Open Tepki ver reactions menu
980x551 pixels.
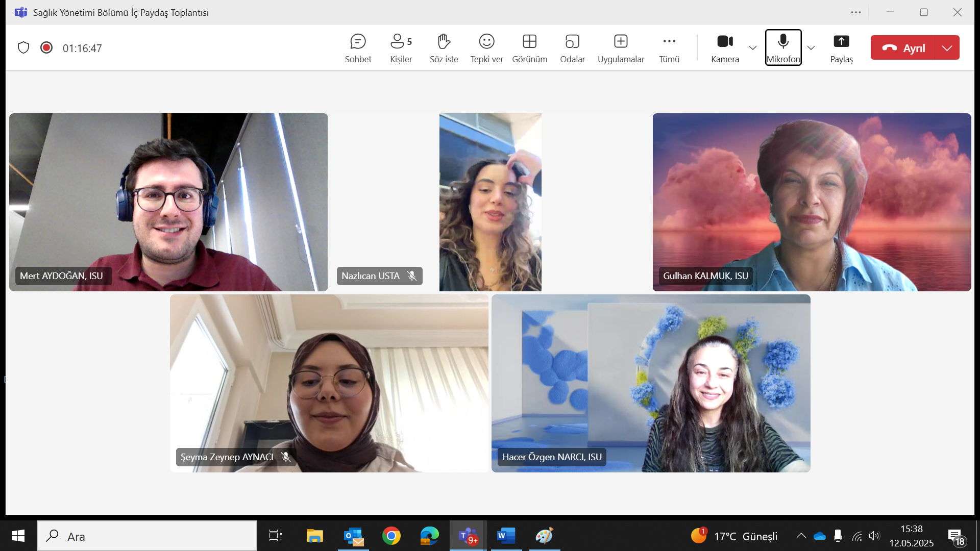486,48
